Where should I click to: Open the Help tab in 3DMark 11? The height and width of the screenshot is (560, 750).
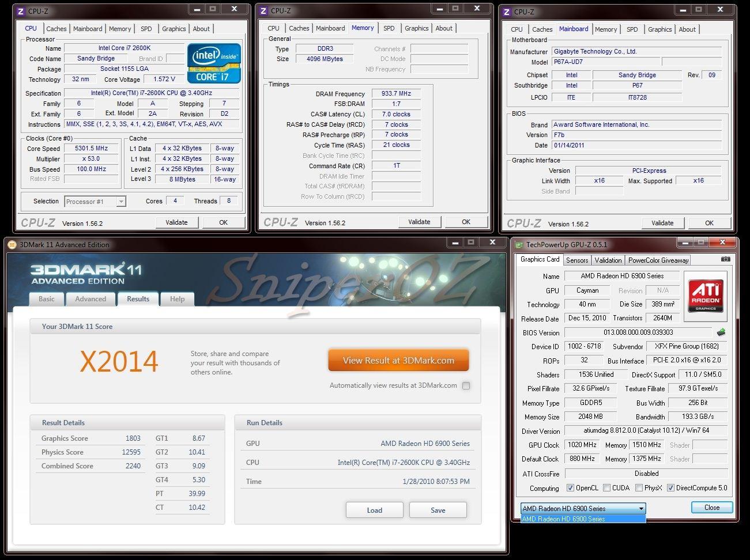[178, 299]
